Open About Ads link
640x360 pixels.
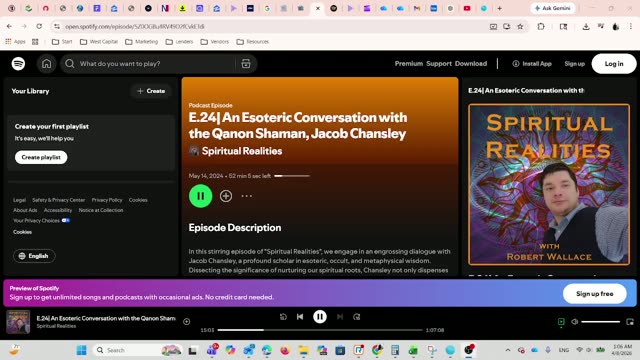tap(25, 210)
